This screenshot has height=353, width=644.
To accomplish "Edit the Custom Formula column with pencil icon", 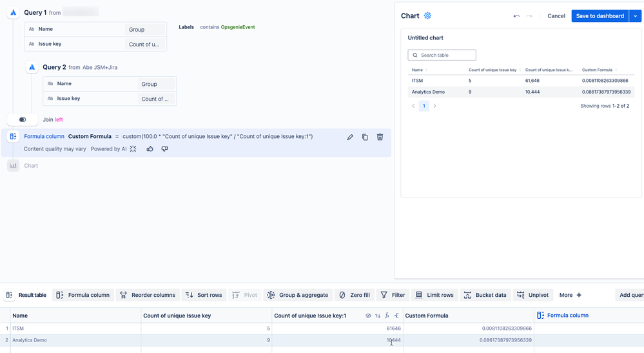I will coord(350,137).
